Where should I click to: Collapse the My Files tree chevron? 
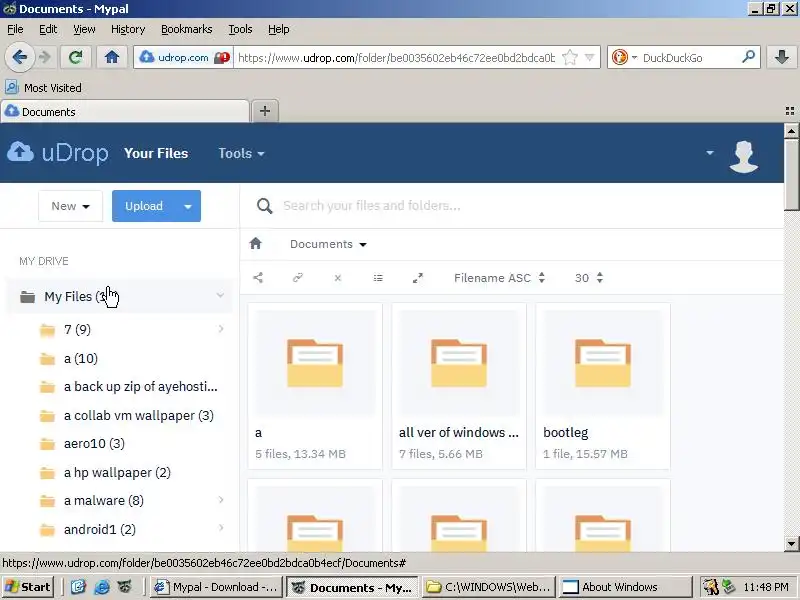click(x=220, y=295)
